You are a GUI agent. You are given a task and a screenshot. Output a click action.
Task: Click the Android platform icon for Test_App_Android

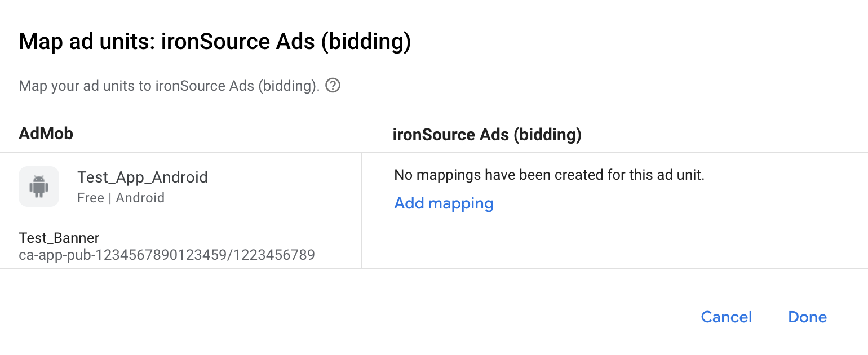(x=39, y=186)
